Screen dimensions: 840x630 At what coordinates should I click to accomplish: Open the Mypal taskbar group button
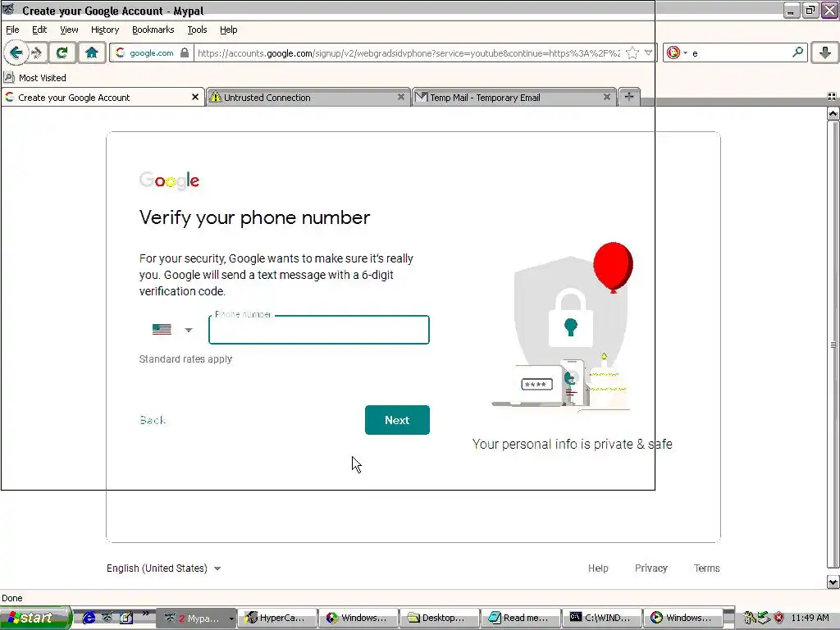tap(195, 618)
